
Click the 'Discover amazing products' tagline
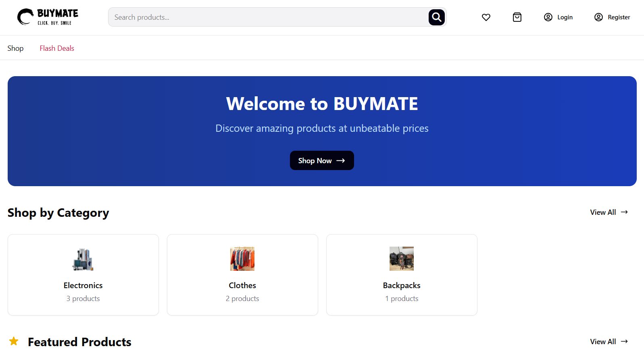click(322, 128)
